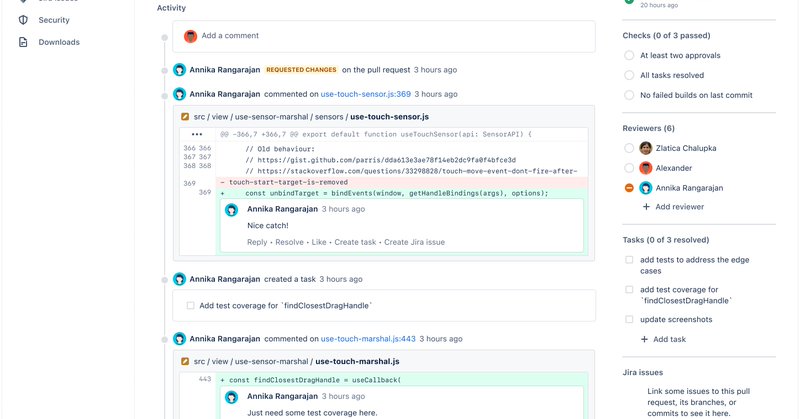Create Jira issue from the comment
This screenshot has height=419, width=800.
click(414, 242)
